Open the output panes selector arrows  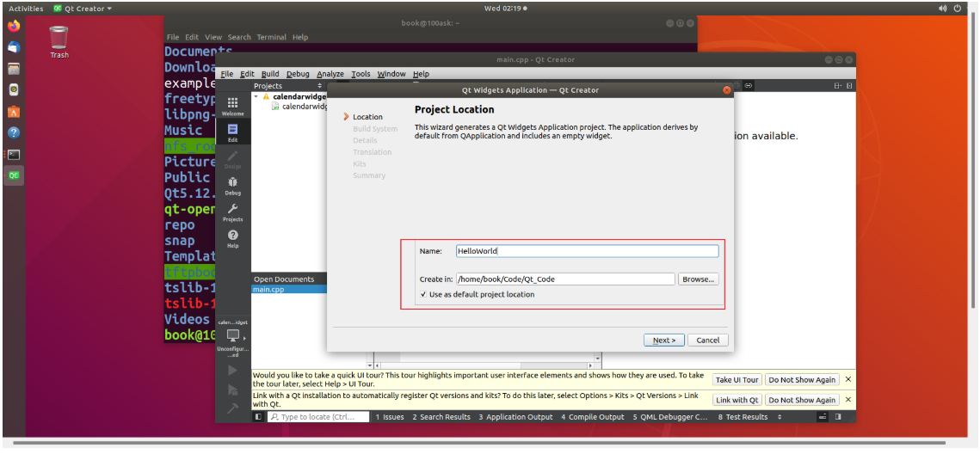[x=780, y=417]
